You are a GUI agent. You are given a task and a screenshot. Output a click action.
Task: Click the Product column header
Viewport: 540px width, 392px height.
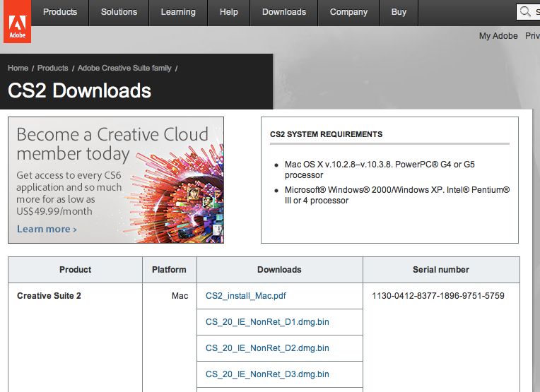[x=75, y=270]
